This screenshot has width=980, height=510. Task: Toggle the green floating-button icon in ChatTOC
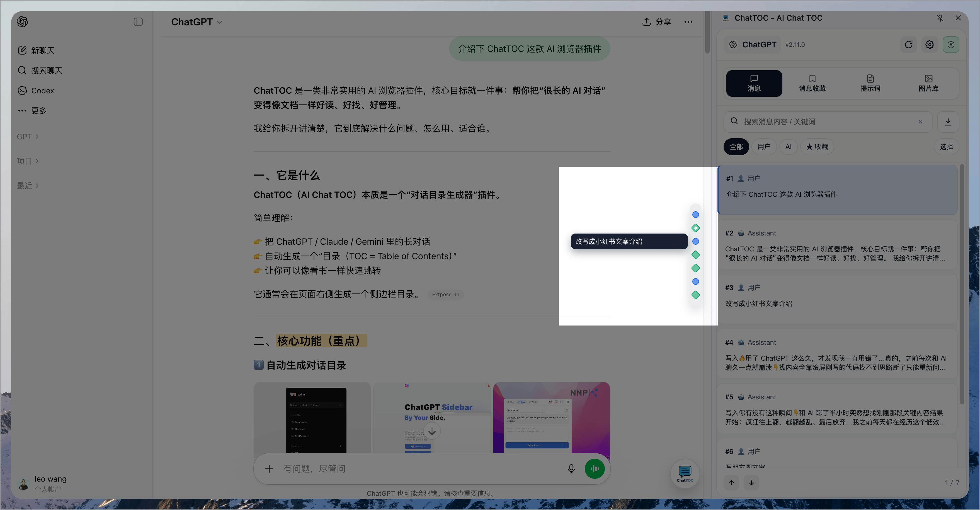point(951,45)
